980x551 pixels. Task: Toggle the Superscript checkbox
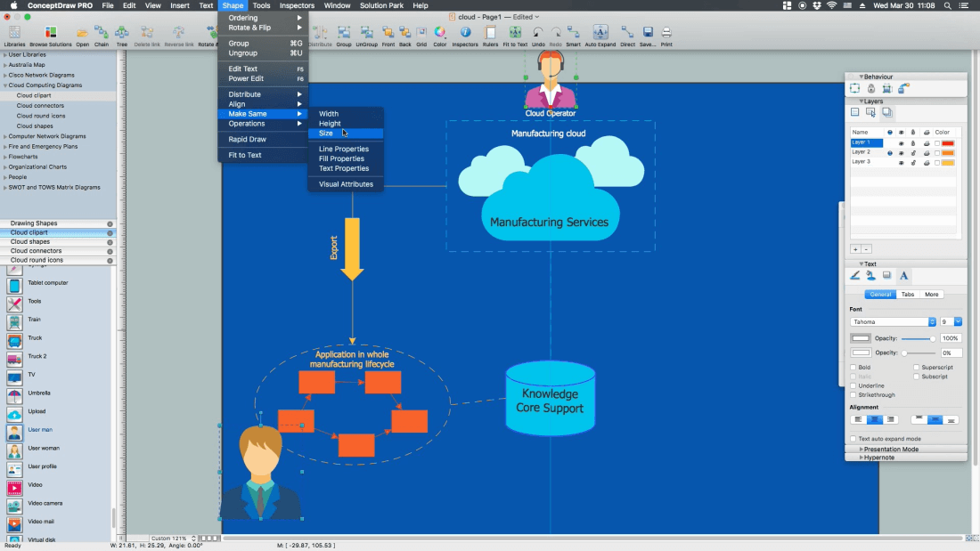coord(916,367)
